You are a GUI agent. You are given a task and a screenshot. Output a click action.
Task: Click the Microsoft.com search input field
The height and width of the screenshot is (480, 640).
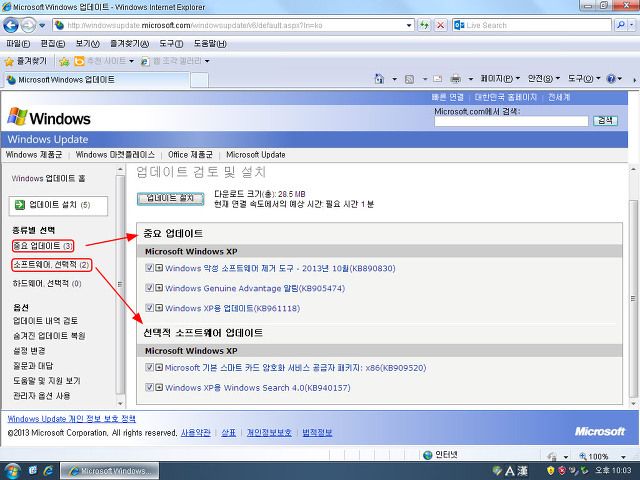pos(511,121)
